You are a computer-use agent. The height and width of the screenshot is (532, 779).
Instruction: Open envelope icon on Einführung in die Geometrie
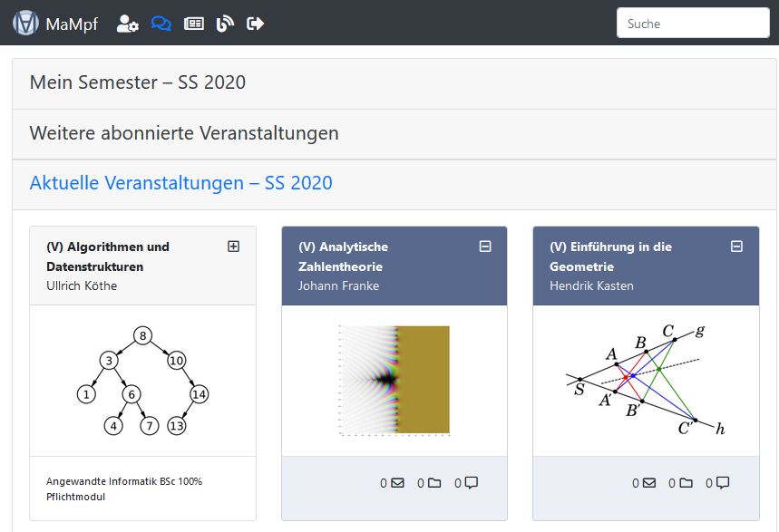coord(648,483)
